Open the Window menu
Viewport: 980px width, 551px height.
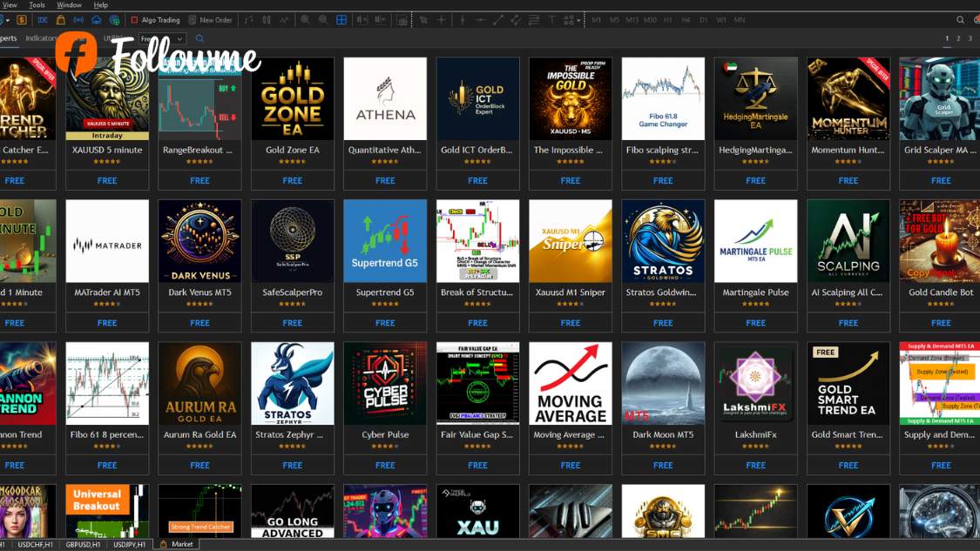[70, 5]
